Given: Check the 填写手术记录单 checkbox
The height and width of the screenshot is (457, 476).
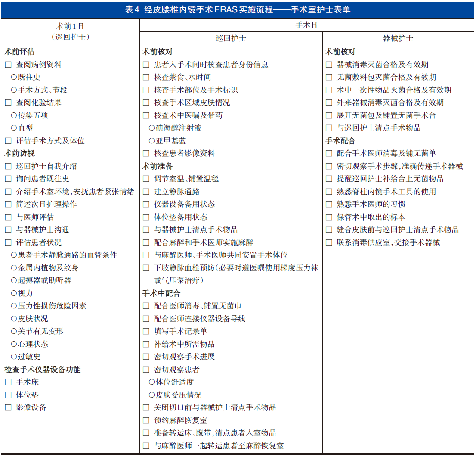Looking at the screenshot, I should pyautogui.click(x=146, y=331).
